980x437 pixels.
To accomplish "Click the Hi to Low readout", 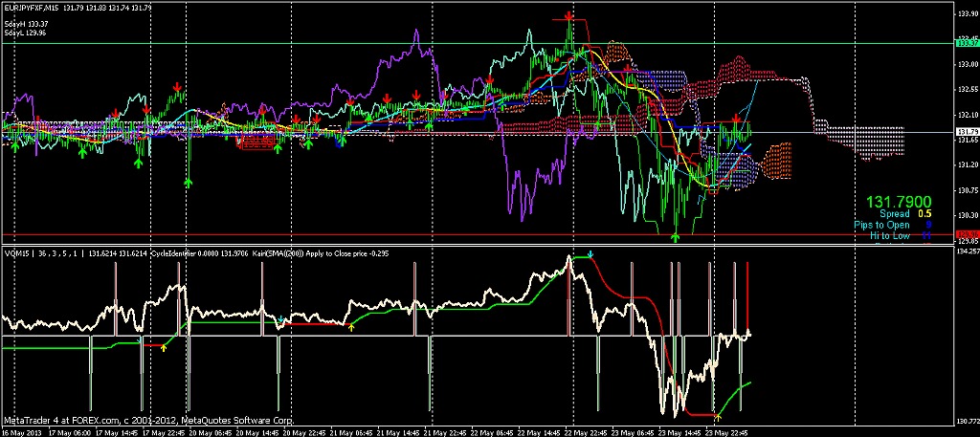I will pos(901,235).
